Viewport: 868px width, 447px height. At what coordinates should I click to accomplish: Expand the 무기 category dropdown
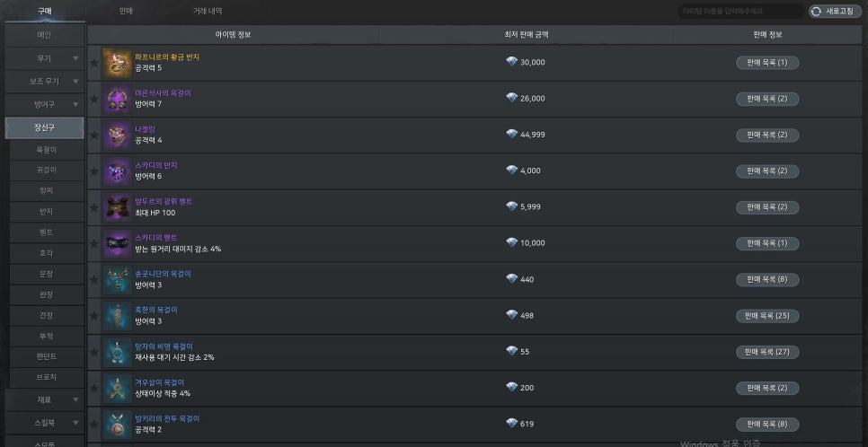click(x=75, y=58)
